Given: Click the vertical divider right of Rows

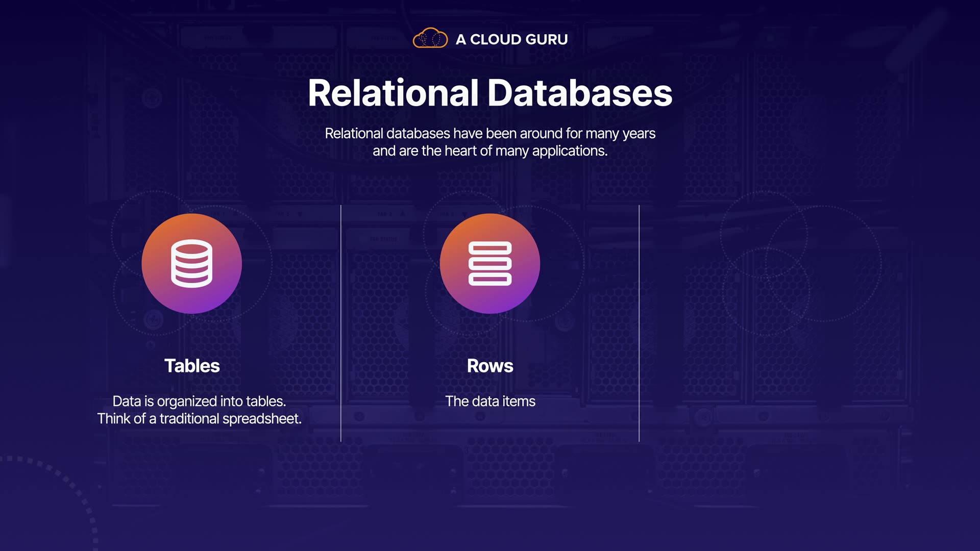Looking at the screenshot, I should tap(639, 323).
